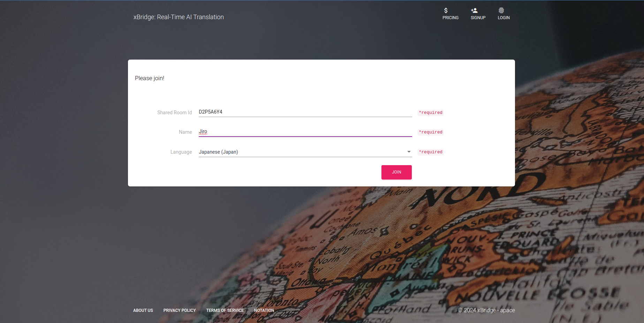The height and width of the screenshot is (323, 644).
Task: Click the apace copyright link in the footer
Action: [x=507, y=310]
